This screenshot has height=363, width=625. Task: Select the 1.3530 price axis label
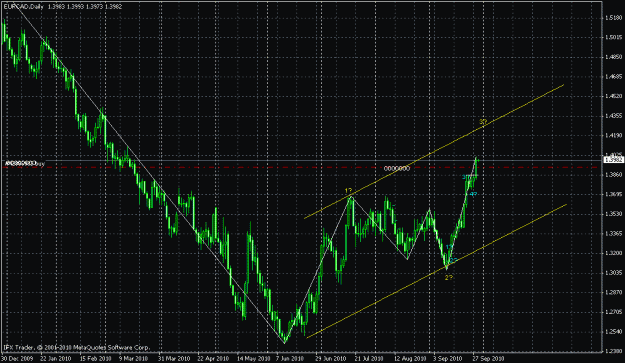tap(613, 214)
